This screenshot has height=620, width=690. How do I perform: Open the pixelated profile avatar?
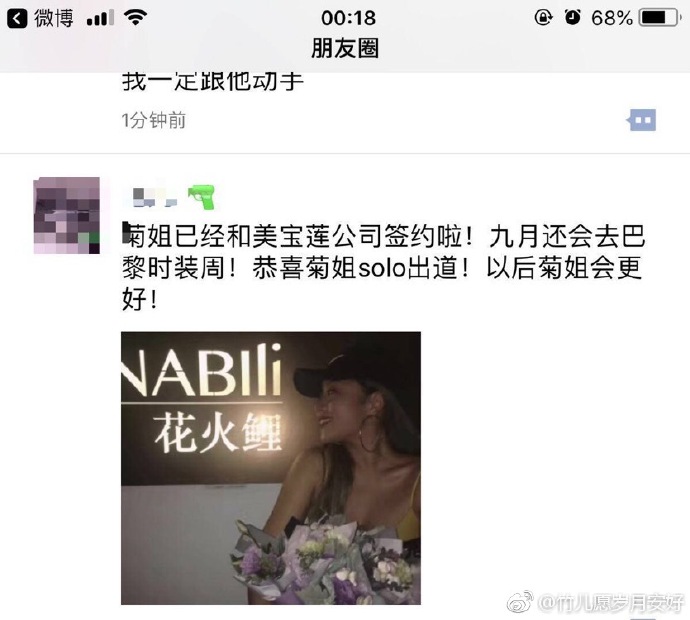click(67, 215)
